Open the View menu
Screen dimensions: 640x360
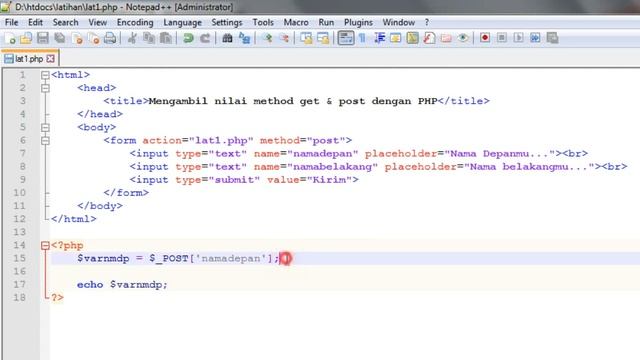click(98, 22)
